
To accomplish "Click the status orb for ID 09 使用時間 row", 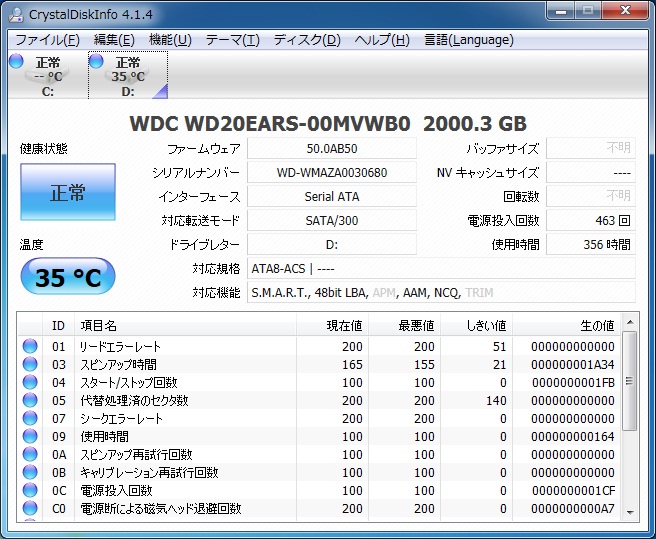I will click(30, 436).
